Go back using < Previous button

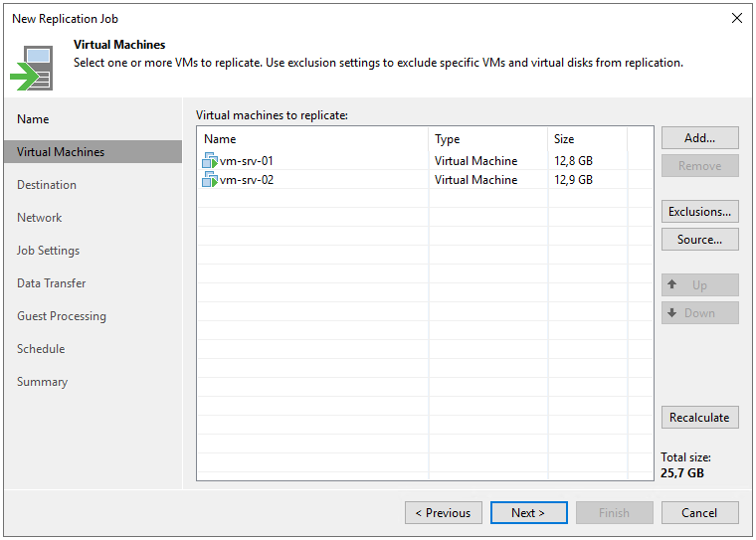(444, 513)
